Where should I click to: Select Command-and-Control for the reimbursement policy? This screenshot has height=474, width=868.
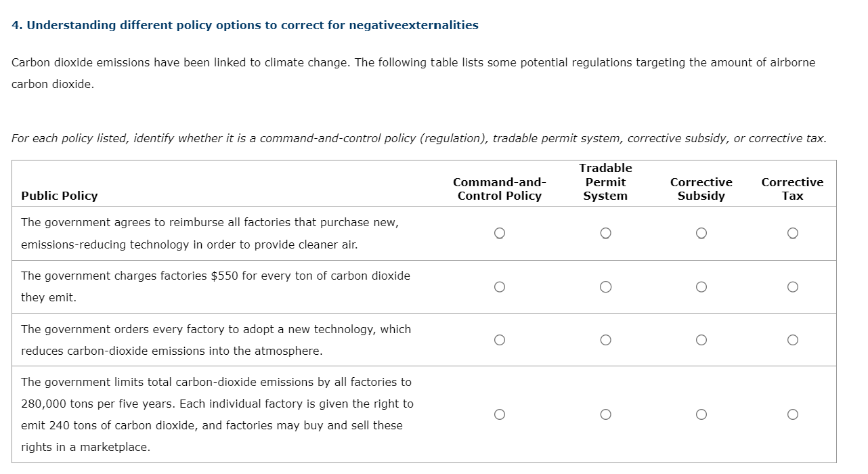tap(500, 233)
